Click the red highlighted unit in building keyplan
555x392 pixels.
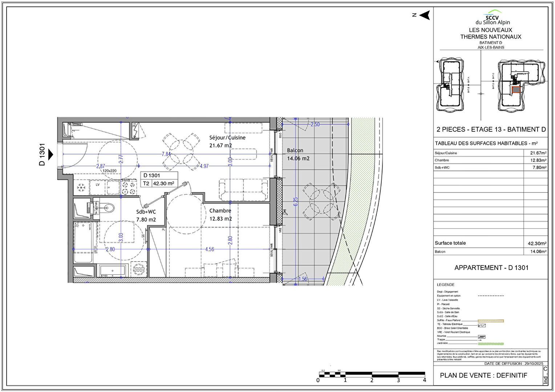coord(516,90)
